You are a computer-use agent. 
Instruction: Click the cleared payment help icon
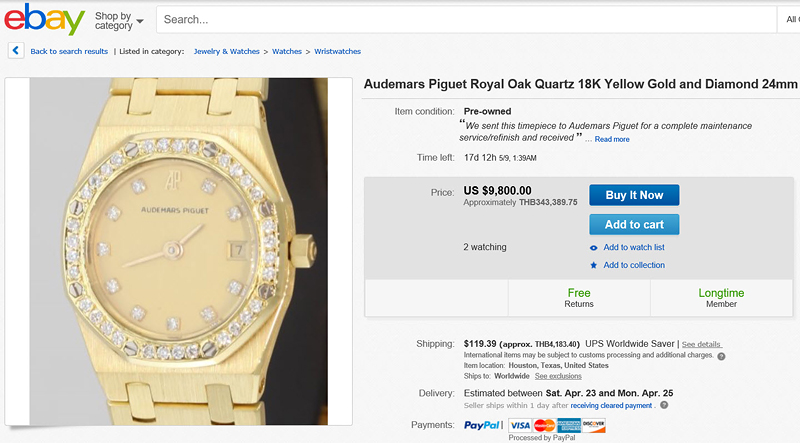pyautogui.click(x=664, y=406)
